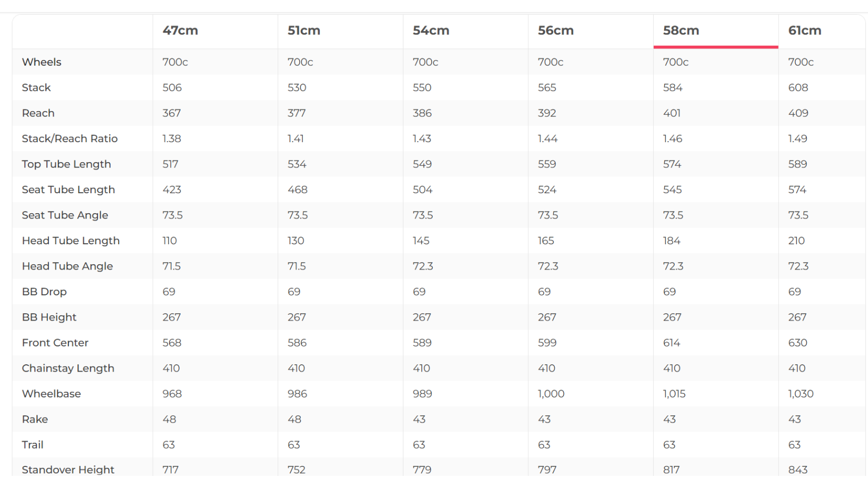Select the Front Center row label
This screenshot has height=488, width=868.
tap(55, 343)
